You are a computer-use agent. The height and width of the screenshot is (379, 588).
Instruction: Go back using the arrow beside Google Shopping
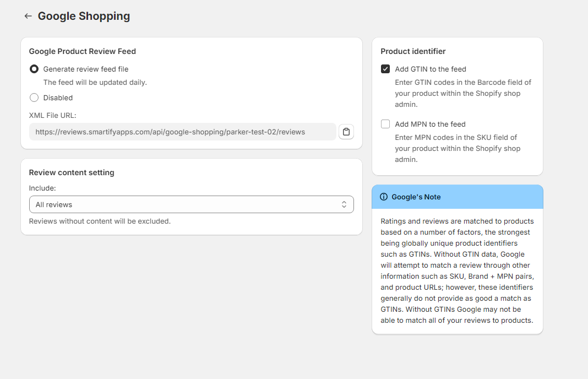point(28,16)
